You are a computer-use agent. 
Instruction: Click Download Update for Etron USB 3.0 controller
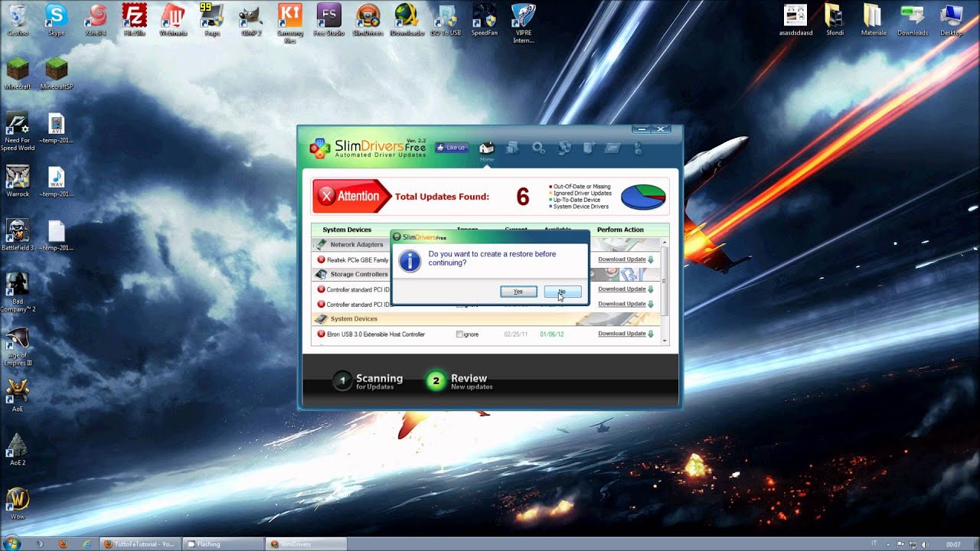click(622, 334)
